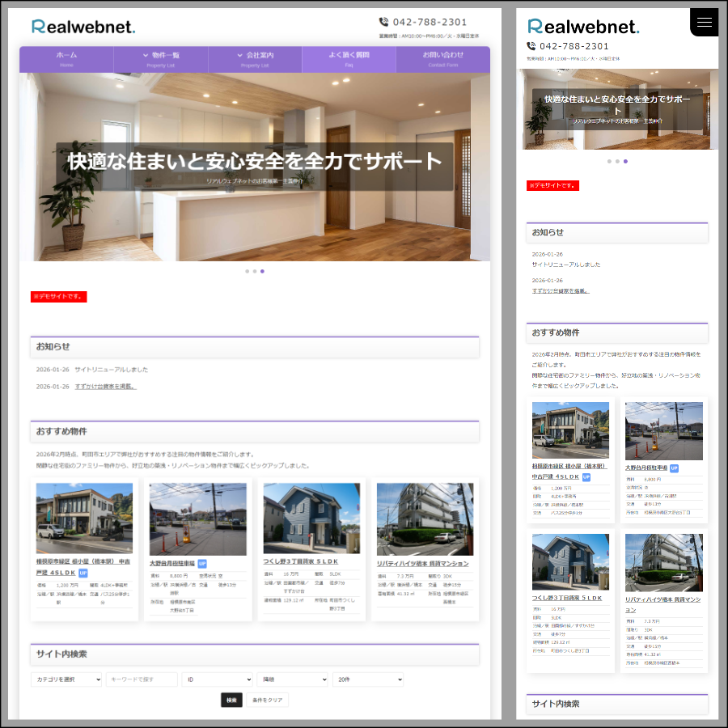Image resolution: width=728 pixels, height=728 pixels.
Task: Select the third carousel dot under desktop slider
Action: [x=262, y=271]
